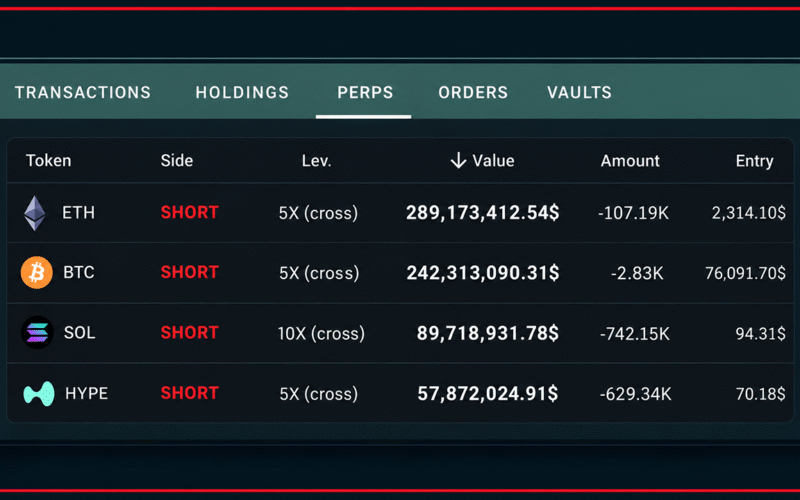The height and width of the screenshot is (500, 800).
Task: Click the entry price 76,091.70$
Action: click(745, 273)
